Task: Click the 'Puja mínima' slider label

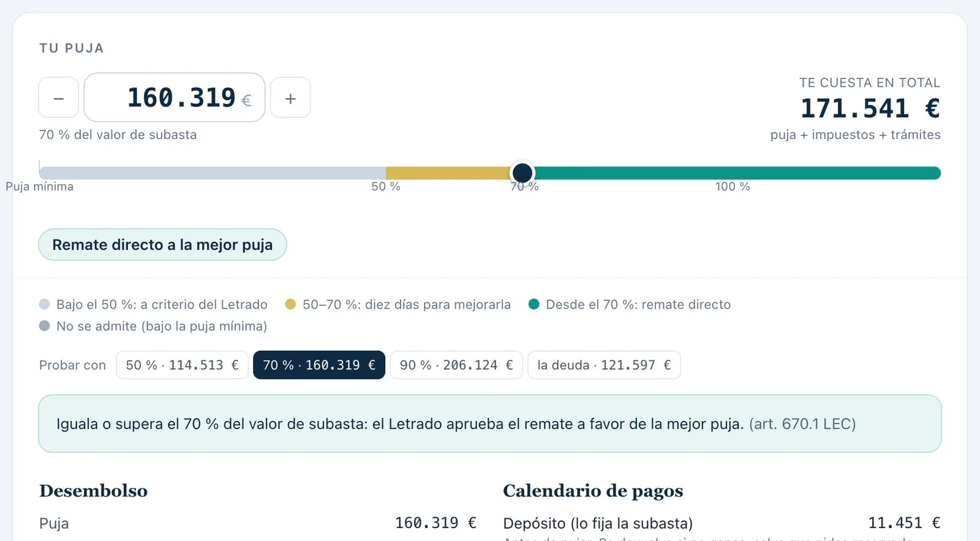Action: pyautogui.click(x=40, y=187)
